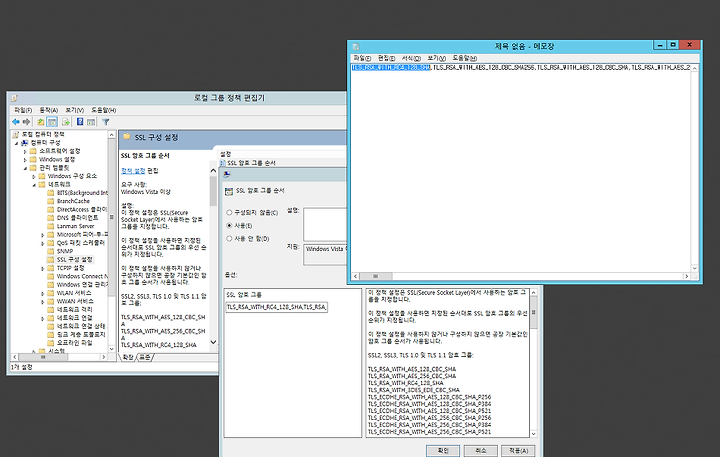The image size is (720, 457).
Task: Toggle the console tree show/hide icon
Action: tap(52, 122)
